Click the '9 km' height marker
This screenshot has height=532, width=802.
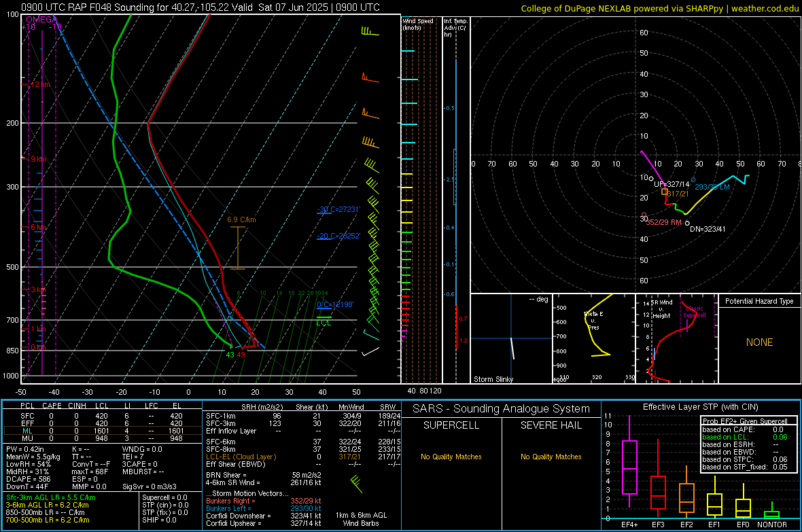[39, 159]
